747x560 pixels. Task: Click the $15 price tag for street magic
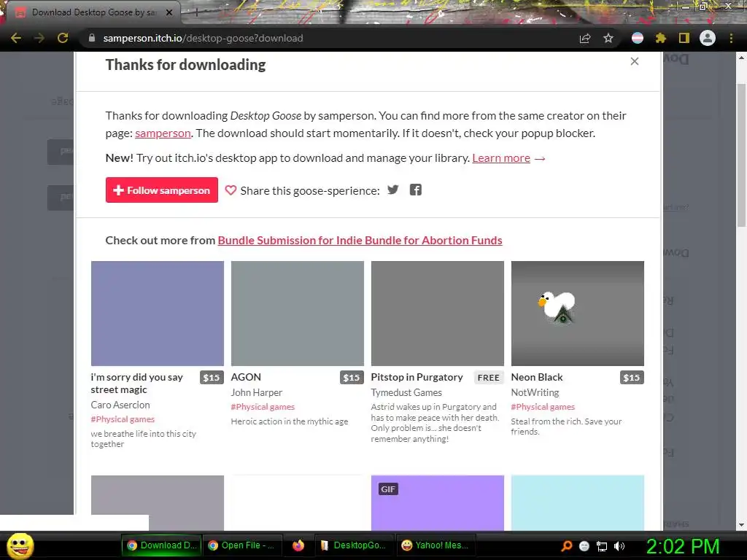(x=212, y=378)
